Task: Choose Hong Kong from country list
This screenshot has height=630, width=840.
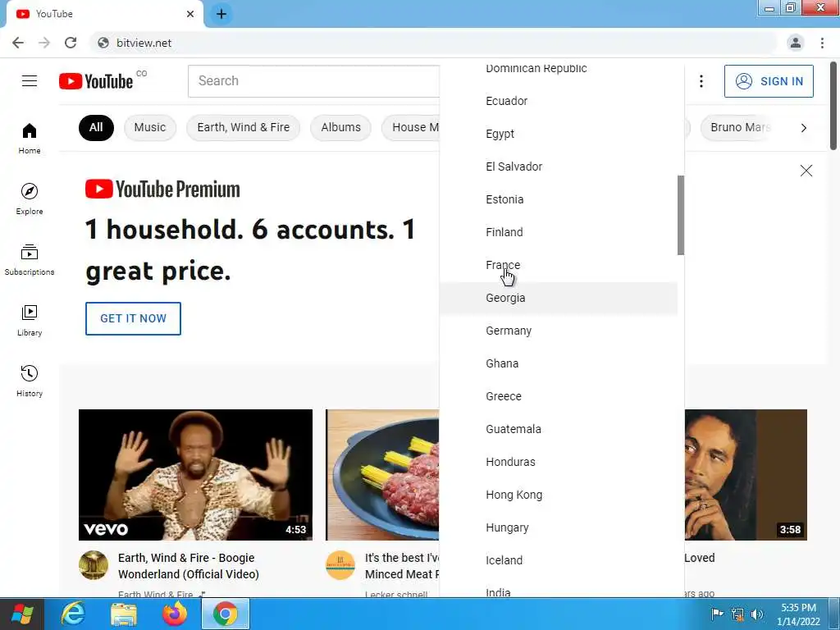Action: pyautogui.click(x=558, y=495)
